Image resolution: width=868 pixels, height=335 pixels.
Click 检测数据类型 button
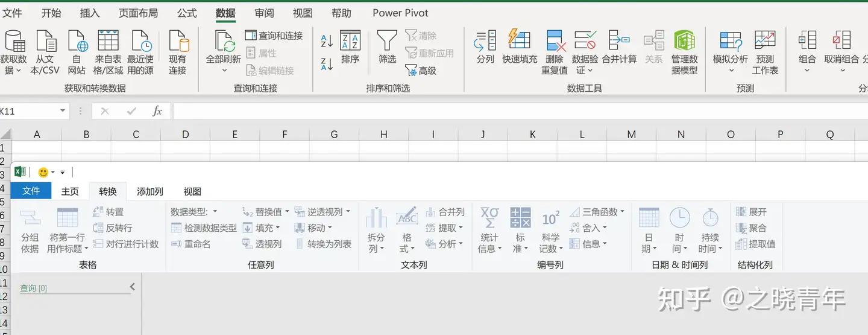204,228
